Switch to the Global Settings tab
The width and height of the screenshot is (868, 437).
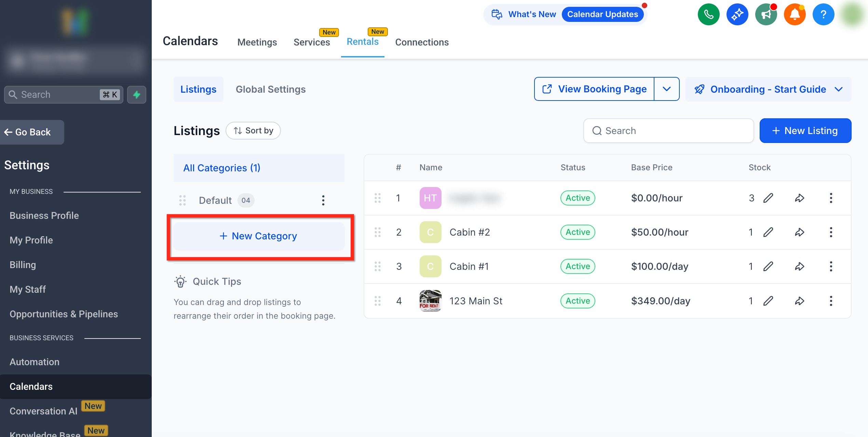pos(270,89)
